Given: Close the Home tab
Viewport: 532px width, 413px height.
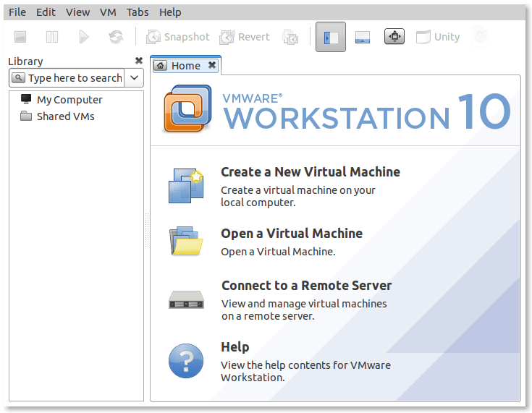Looking at the screenshot, I should 211,65.
